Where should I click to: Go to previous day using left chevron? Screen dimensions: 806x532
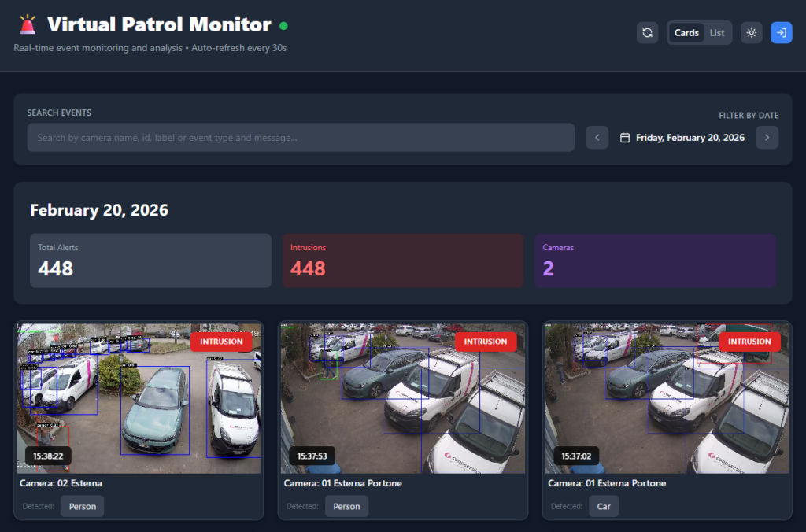point(597,137)
